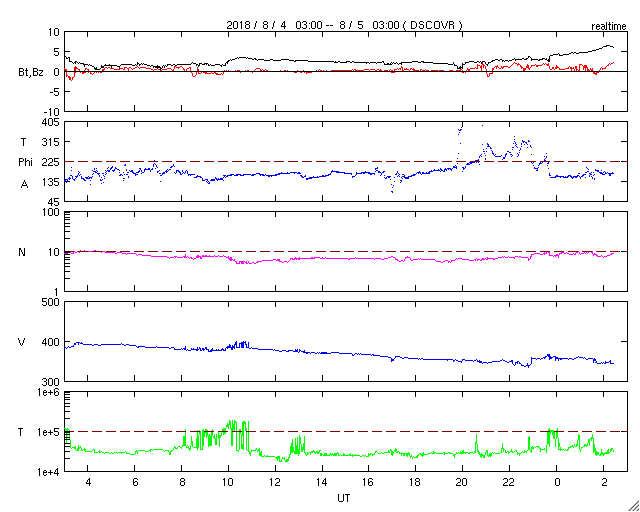Click the '20' hour tick on UT axis

coord(462,482)
